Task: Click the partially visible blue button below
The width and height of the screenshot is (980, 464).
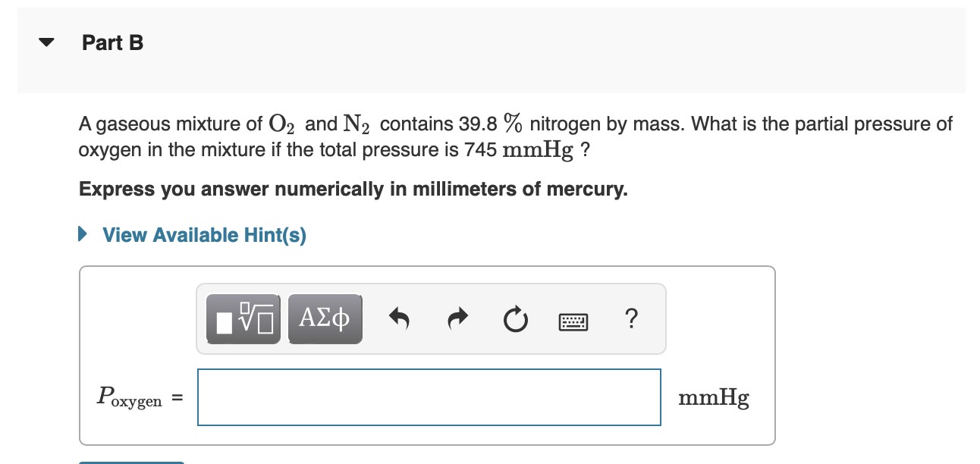Action: (x=130, y=462)
